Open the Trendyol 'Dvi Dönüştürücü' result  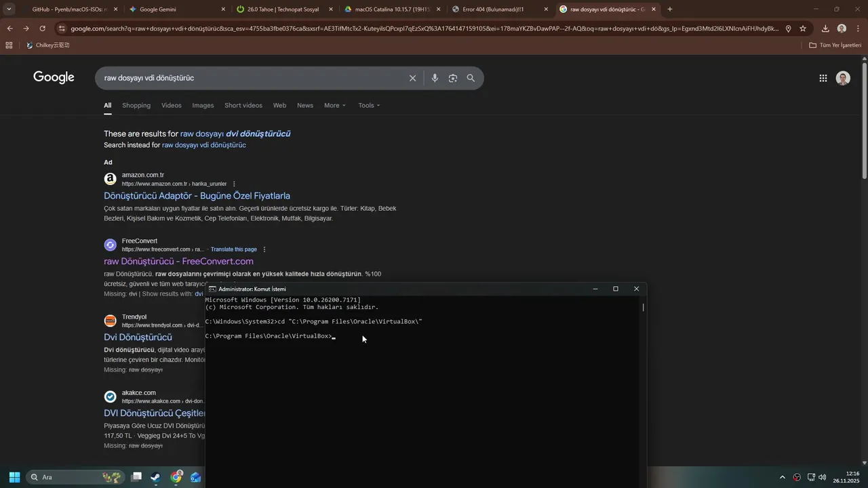138,337
